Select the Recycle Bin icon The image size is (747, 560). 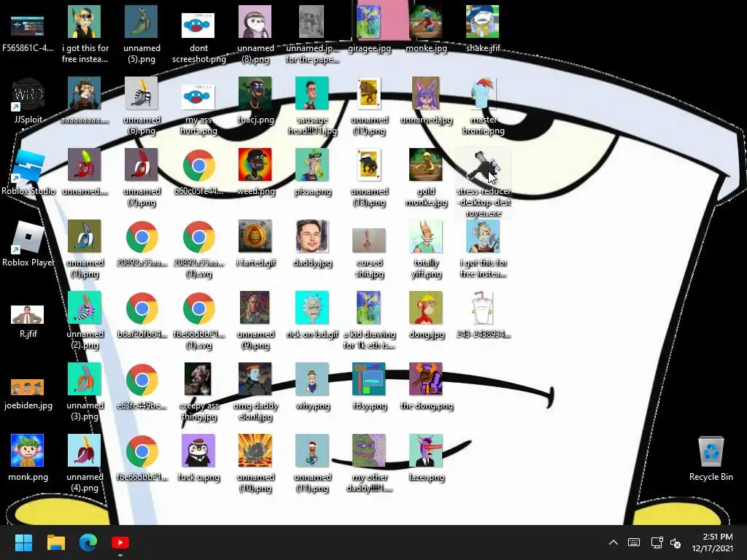point(711,458)
